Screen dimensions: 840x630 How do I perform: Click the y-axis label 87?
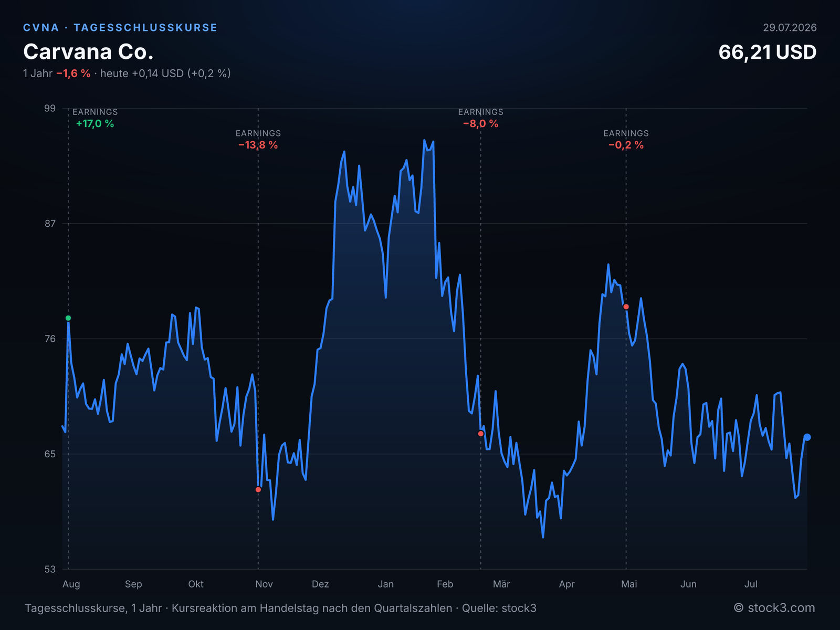pyautogui.click(x=49, y=224)
